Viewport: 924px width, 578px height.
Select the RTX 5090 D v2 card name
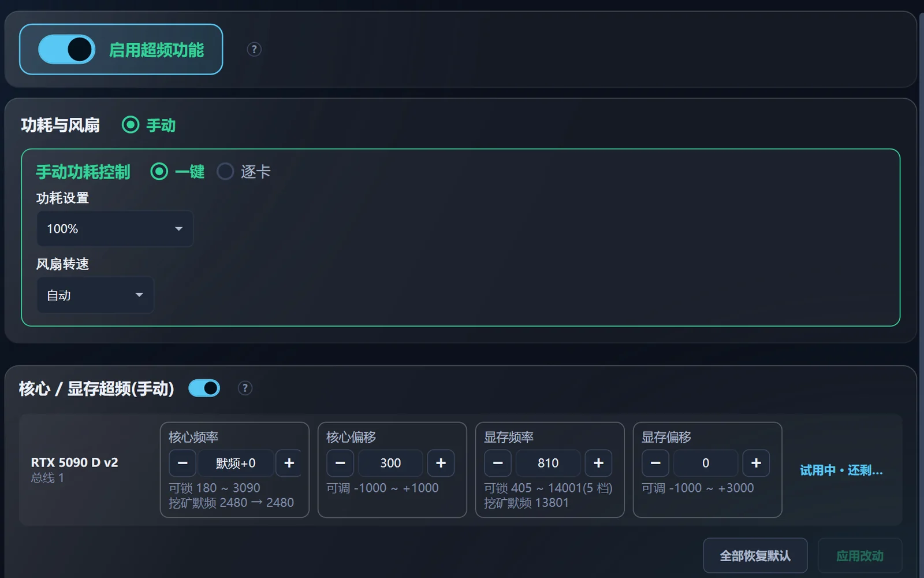[x=74, y=462]
